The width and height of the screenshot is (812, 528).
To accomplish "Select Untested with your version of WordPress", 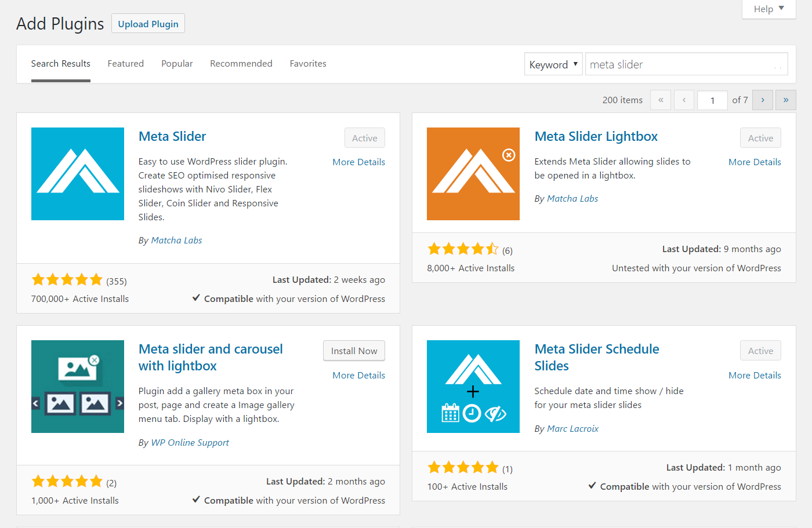I will (x=697, y=268).
